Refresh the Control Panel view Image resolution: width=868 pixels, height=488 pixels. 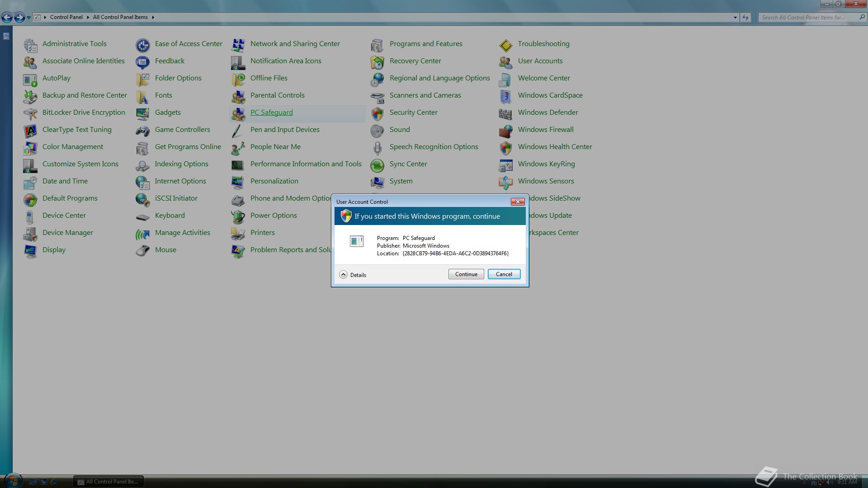pyautogui.click(x=745, y=17)
